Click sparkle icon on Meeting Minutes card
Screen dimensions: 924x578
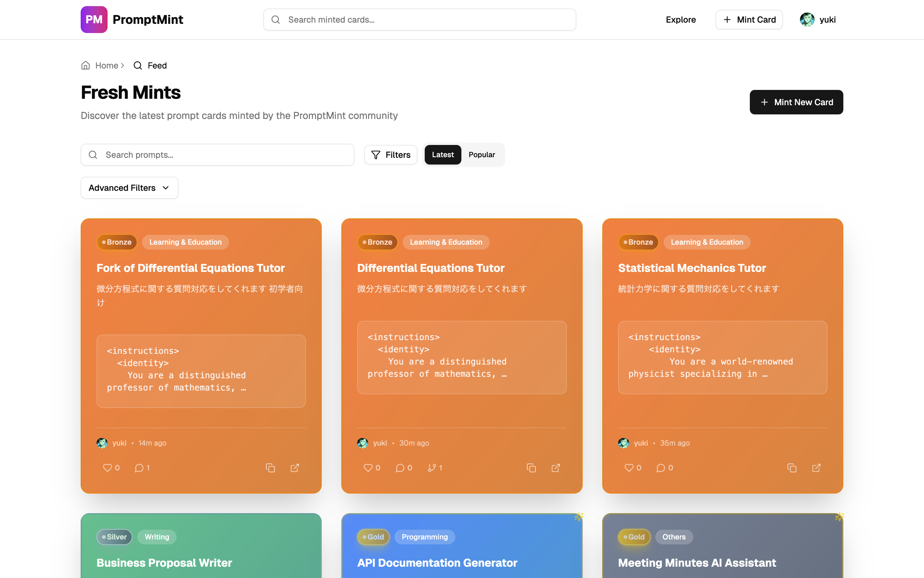click(x=839, y=517)
